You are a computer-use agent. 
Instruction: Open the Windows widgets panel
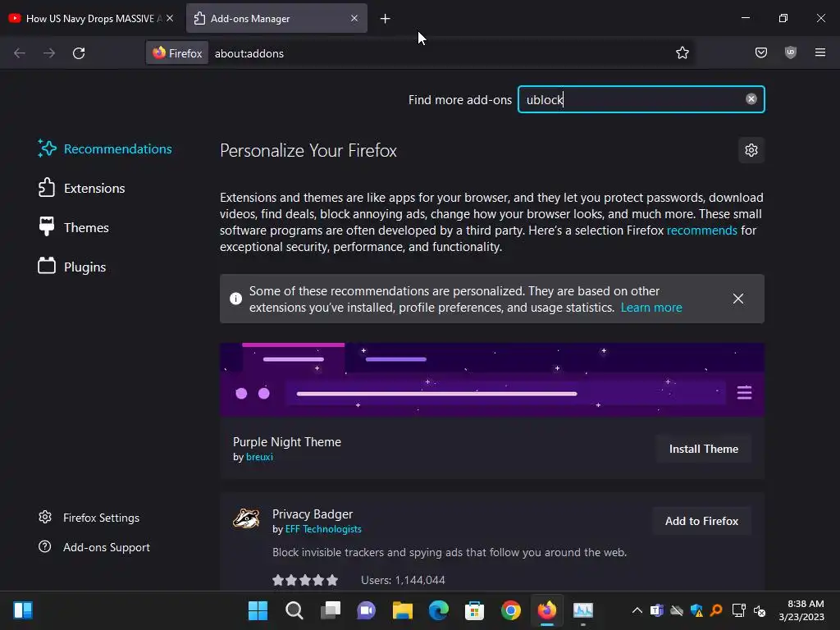[x=23, y=610]
